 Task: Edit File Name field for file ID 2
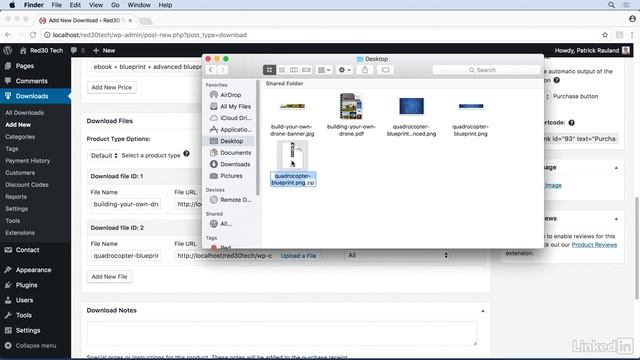pyautogui.click(x=126, y=256)
